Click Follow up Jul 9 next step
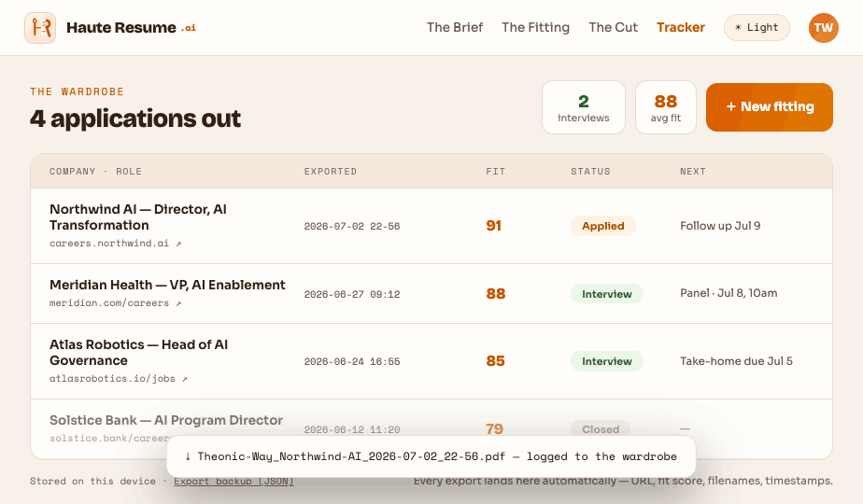This screenshot has width=863, height=504. point(720,226)
